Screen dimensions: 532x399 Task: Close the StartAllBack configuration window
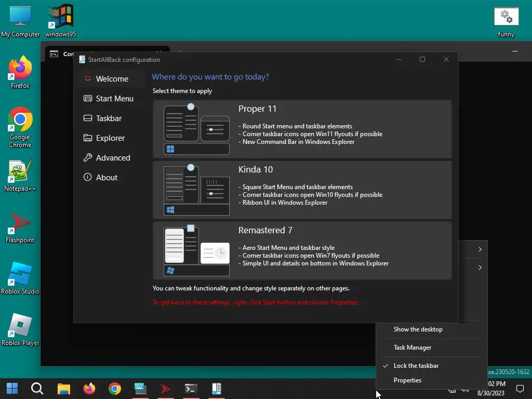point(446,59)
